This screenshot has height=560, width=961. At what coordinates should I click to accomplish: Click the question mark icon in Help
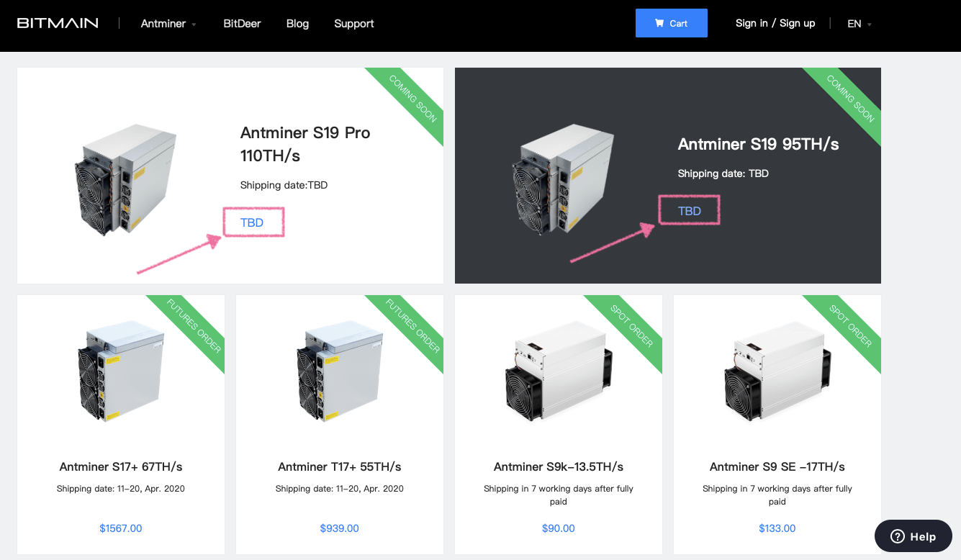click(897, 536)
